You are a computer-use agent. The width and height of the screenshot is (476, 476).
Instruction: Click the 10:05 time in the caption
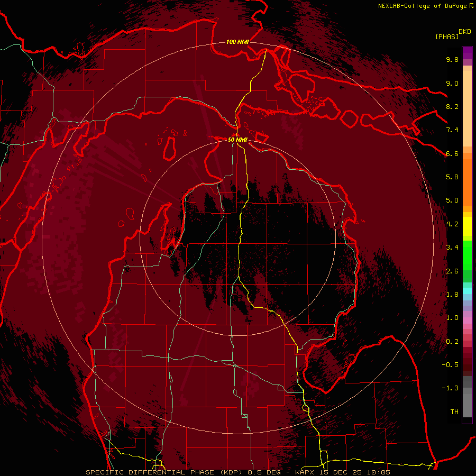378,472
